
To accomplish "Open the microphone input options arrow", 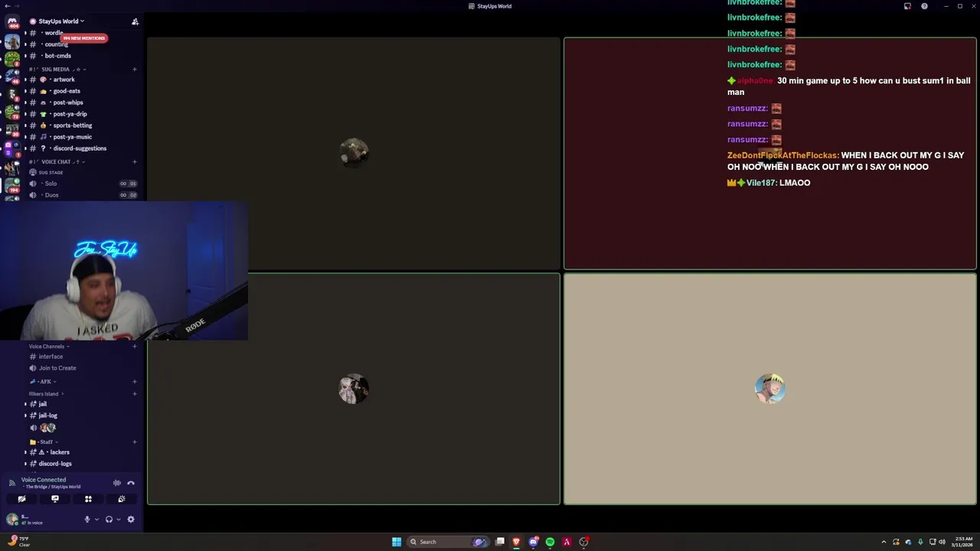I will [x=96, y=520].
